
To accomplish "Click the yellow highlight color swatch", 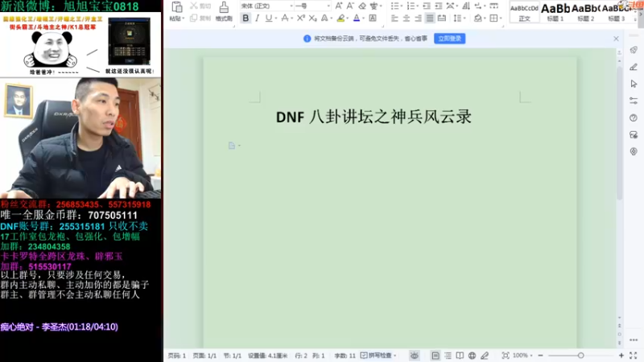I will [x=341, y=18].
